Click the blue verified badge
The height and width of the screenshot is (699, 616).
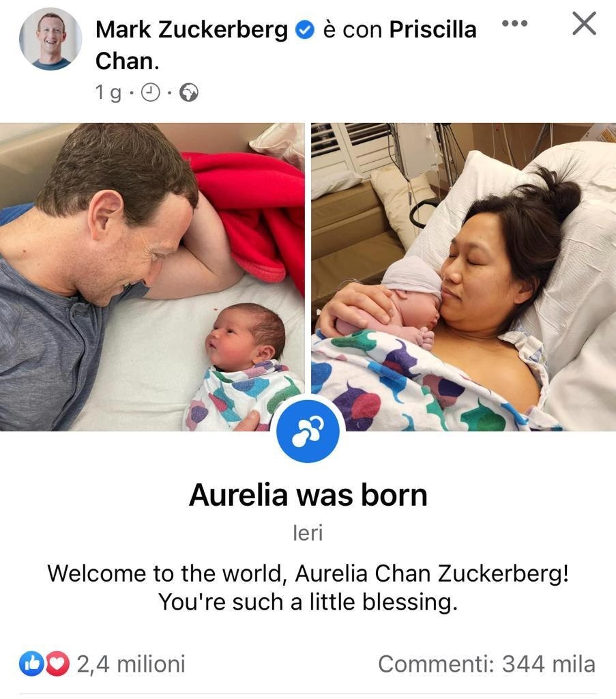(x=305, y=30)
